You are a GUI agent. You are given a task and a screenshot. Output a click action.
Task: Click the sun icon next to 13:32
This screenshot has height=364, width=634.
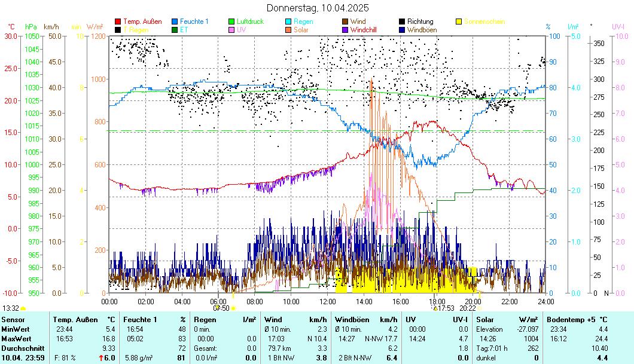coord(23,308)
